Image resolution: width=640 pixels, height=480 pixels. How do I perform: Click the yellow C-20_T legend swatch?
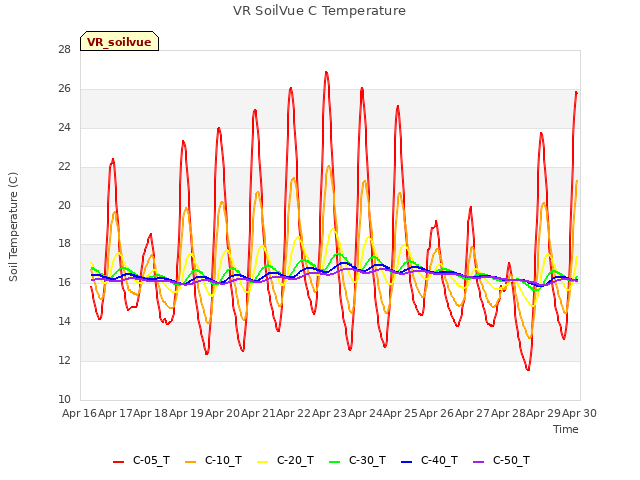pyautogui.click(x=262, y=462)
